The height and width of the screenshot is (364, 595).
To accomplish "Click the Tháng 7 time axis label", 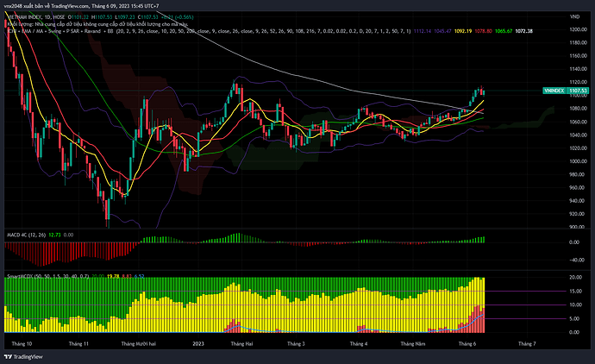I will click(526, 342).
